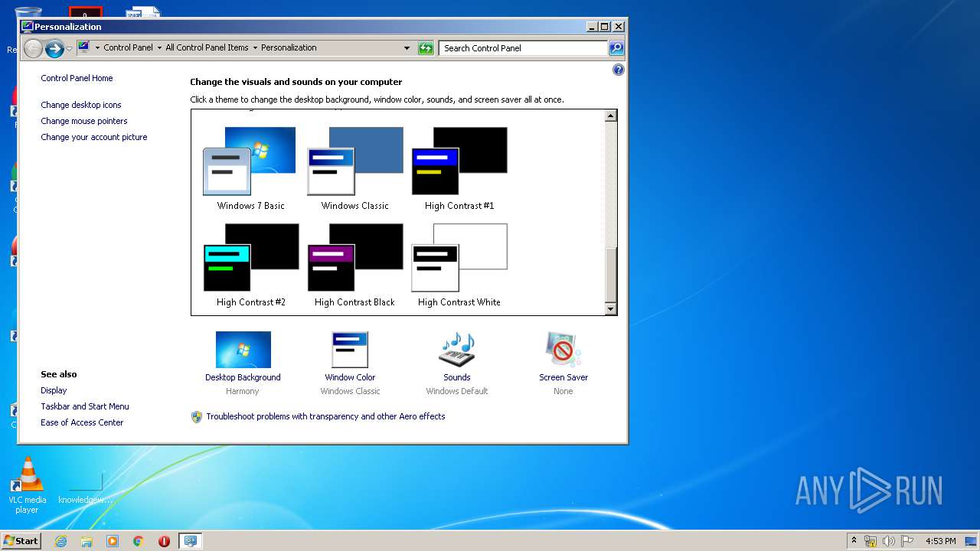The image size is (980, 551).
Task: Launch Internet Explorer from taskbar
Action: coord(60,541)
